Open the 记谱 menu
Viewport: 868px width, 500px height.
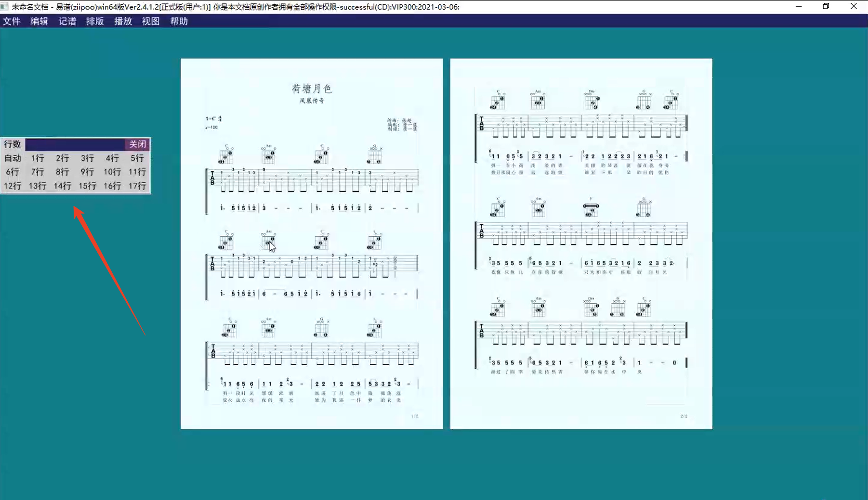click(67, 21)
